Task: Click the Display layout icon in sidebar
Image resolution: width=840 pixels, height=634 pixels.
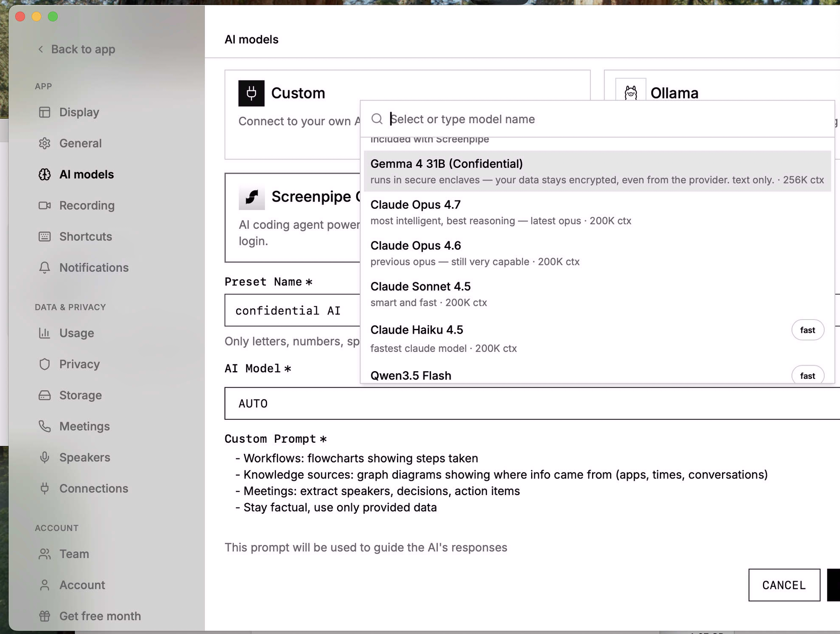Action: click(x=44, y=112)
